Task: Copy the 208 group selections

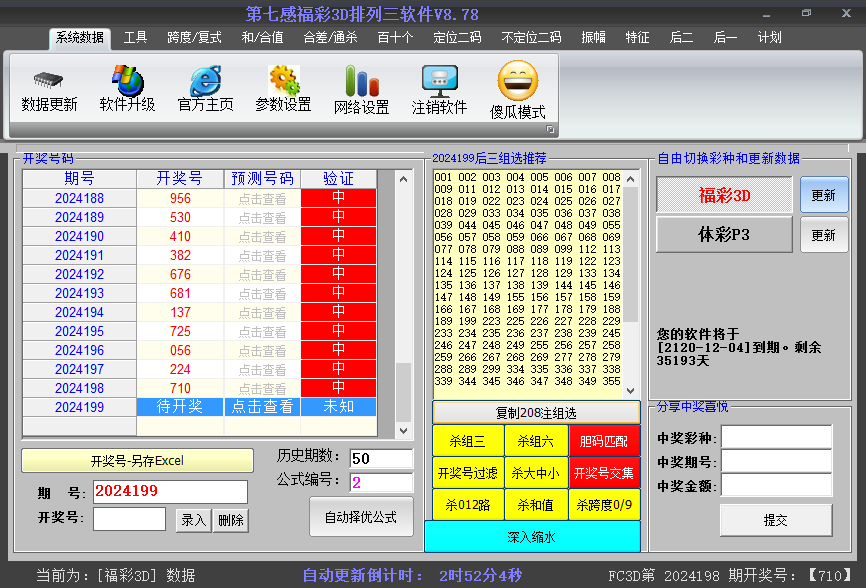Action: [x=536, y=413]
